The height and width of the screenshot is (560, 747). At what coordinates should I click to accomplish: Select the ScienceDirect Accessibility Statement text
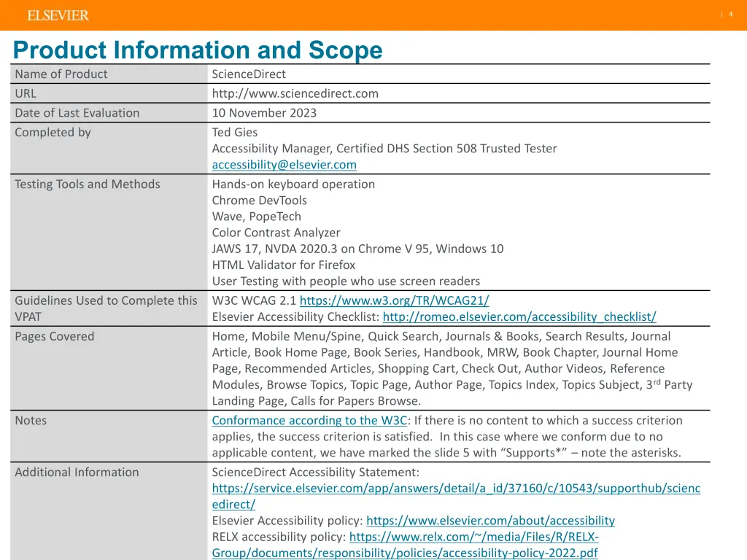click(315, 472)
